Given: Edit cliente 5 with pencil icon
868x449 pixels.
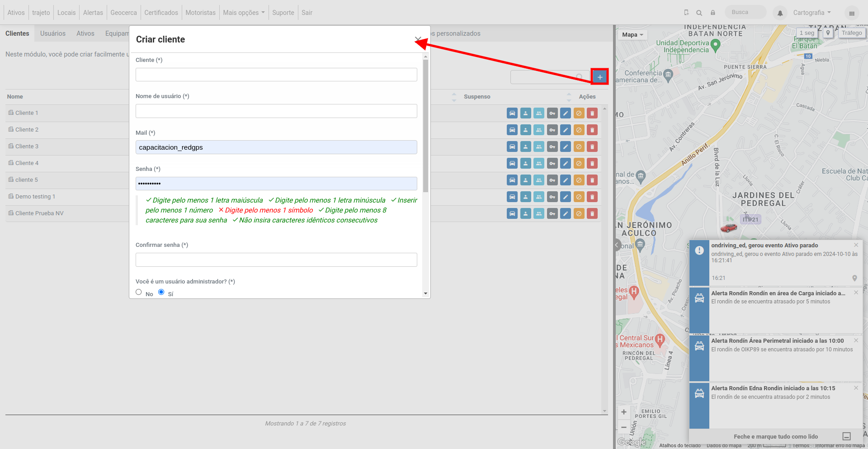Looking at the screenshot, I should [566, 180].
